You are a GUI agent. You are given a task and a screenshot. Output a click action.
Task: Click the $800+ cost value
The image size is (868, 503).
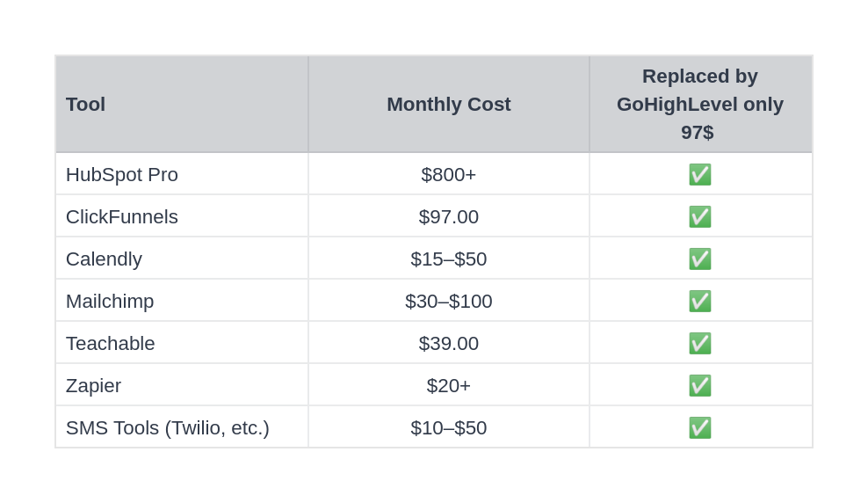pos(448,174)
